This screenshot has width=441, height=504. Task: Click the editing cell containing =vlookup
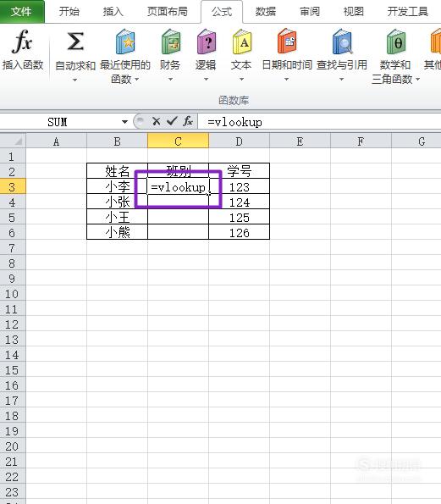click(x=179, y=186)
